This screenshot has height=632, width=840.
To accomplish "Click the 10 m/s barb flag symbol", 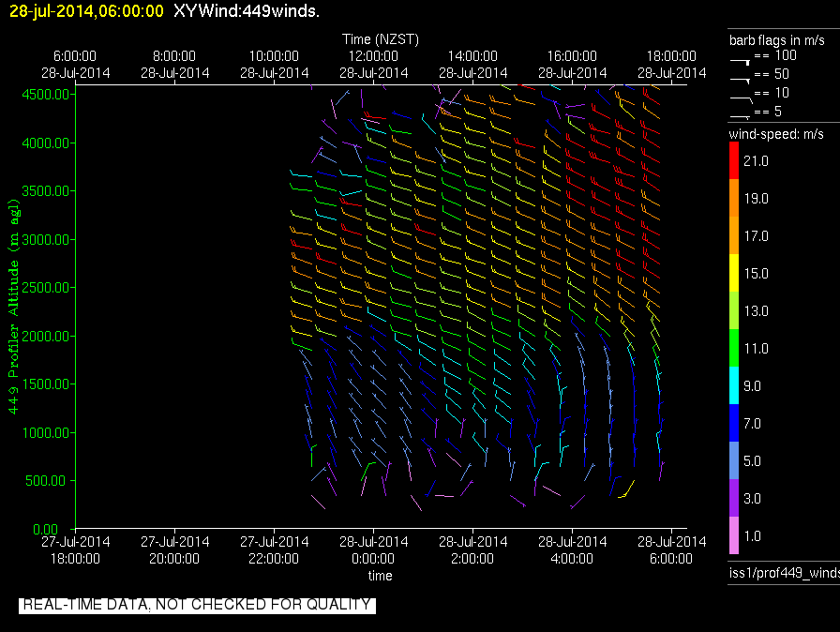I will (x=741, y=96).
